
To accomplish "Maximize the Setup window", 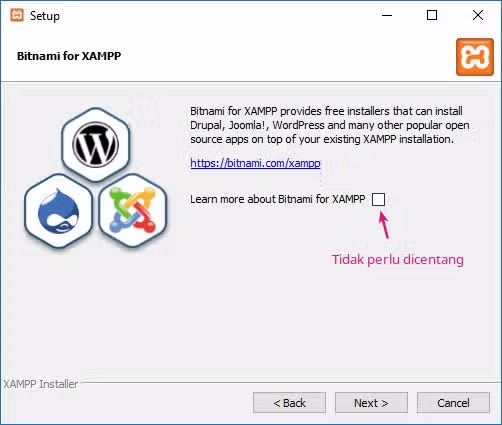I will coord(432,15).
